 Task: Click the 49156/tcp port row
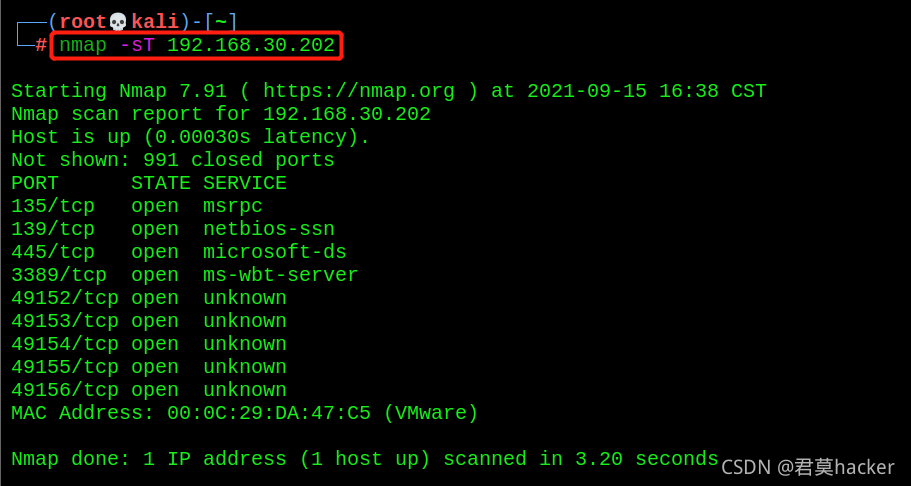[149, 390]
